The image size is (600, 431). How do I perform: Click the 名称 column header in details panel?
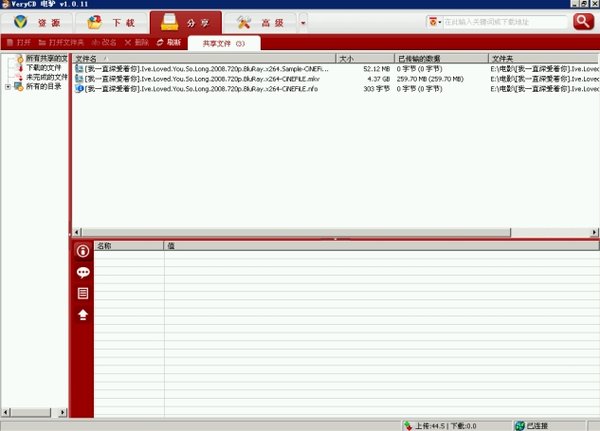[129, 246]
